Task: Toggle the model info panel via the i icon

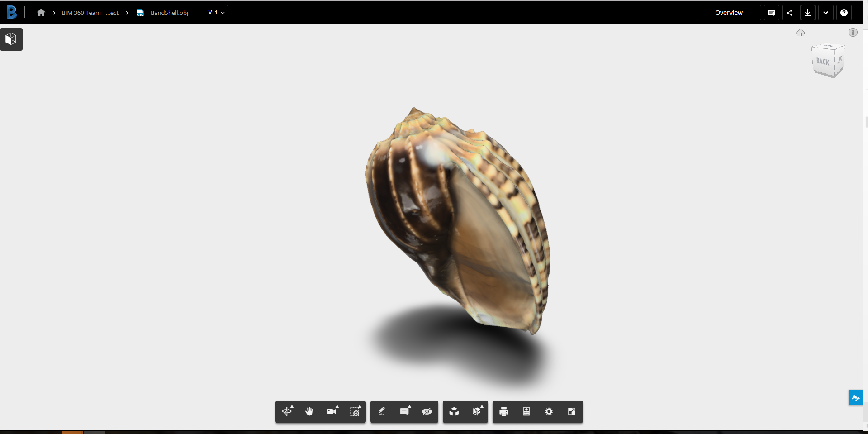Action: tap(853, 32)
